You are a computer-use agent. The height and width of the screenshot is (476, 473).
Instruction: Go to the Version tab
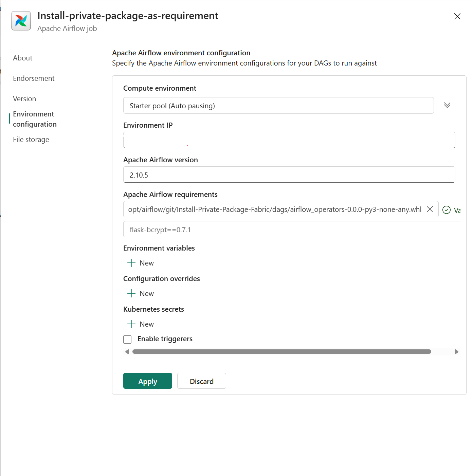[24, 99]
